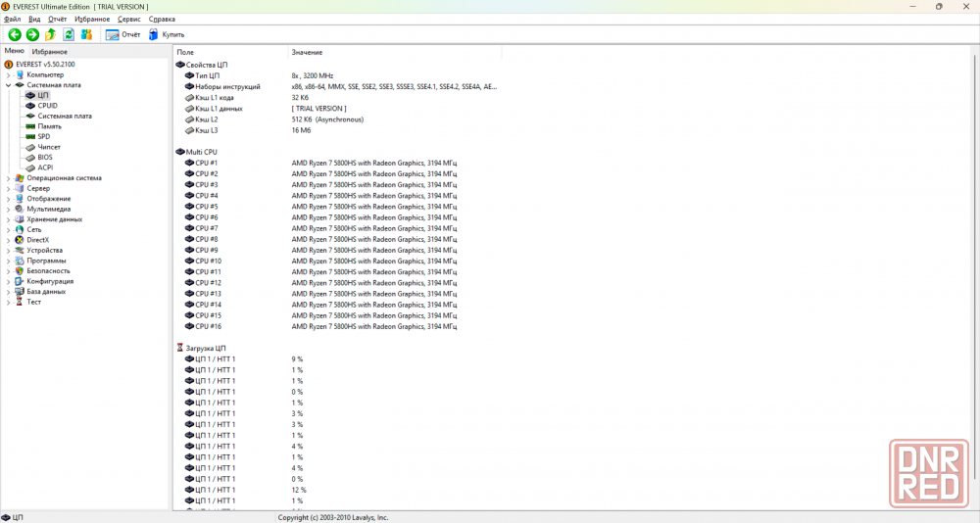
Task: Select the CPU #16 row
Action: pos(337,327)
